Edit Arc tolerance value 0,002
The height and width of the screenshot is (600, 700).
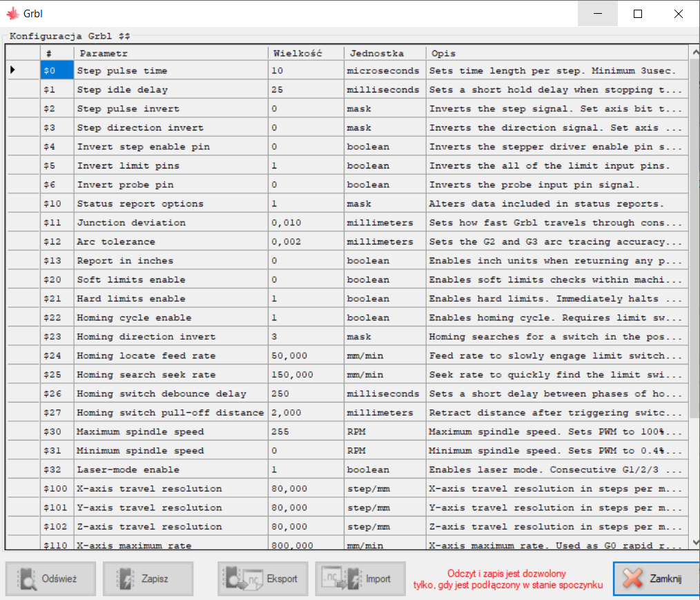(x=307, y=242)
